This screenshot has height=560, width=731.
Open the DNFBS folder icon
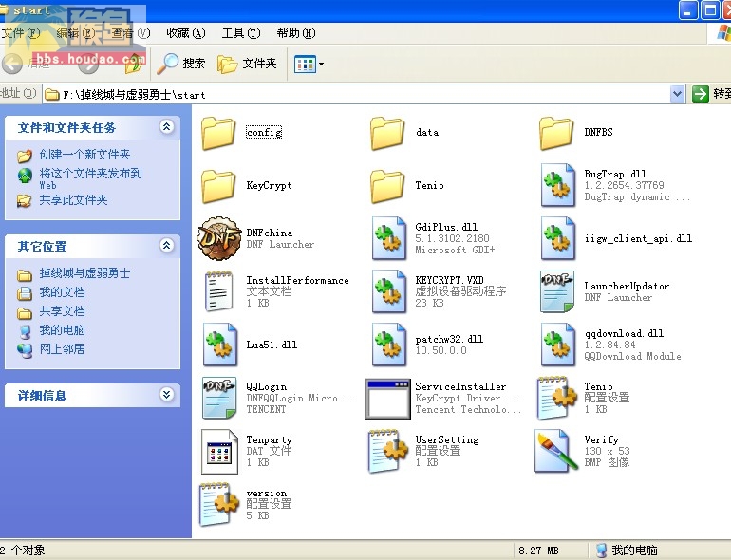pos(556,133)
